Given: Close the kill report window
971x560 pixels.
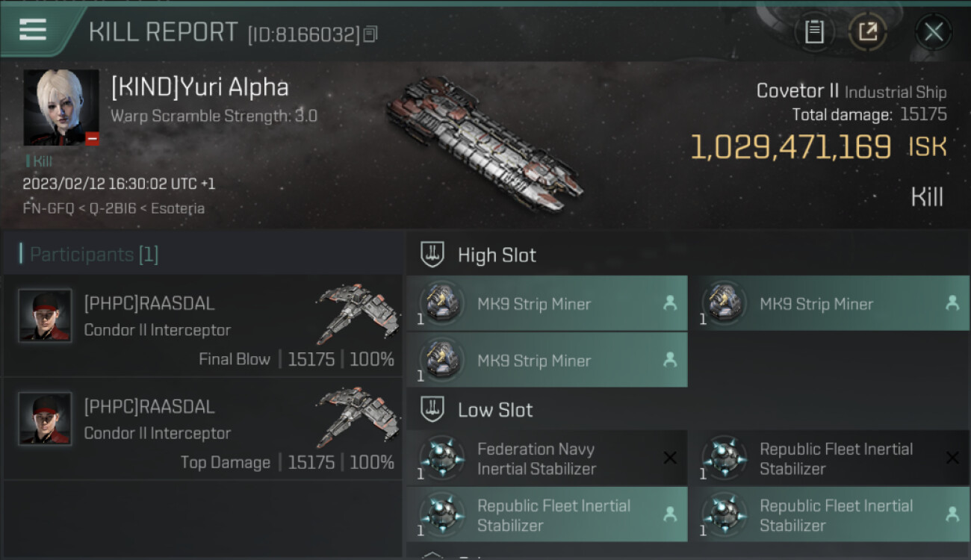Looking at the screenshot, I should 933,32.
